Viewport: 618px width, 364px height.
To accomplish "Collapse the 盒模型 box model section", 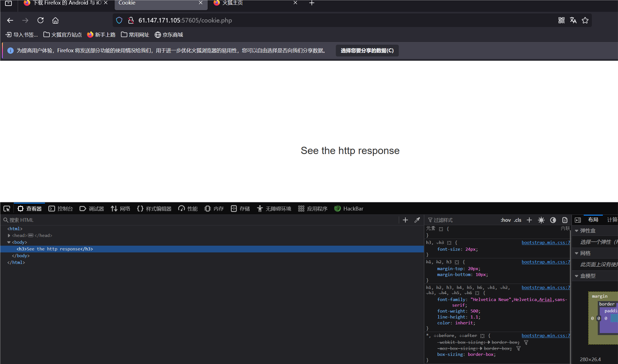I will pos(576,276).
